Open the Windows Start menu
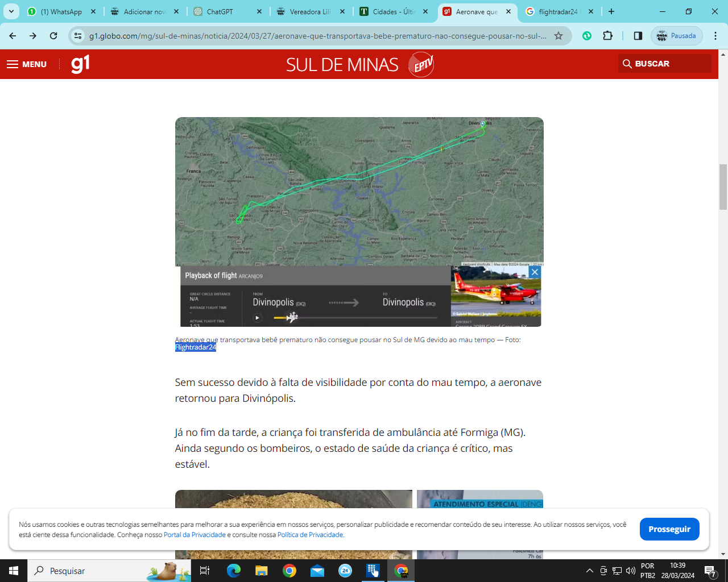This screenshot has width=728, height=582. [x=14, y=571]
